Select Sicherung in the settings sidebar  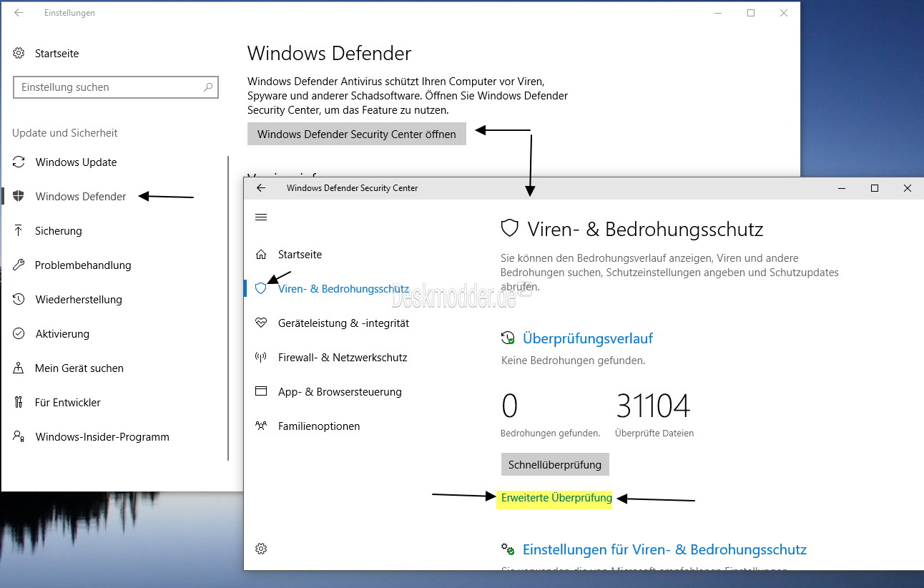point(59,231)
